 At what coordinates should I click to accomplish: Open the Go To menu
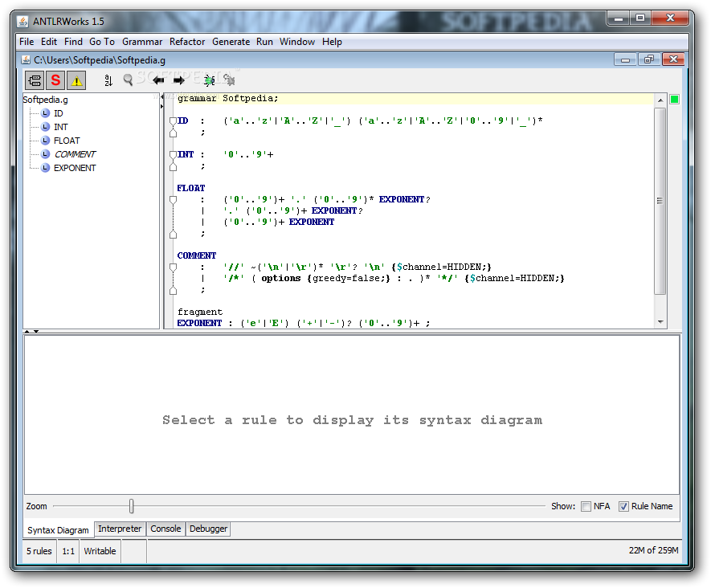101,42
